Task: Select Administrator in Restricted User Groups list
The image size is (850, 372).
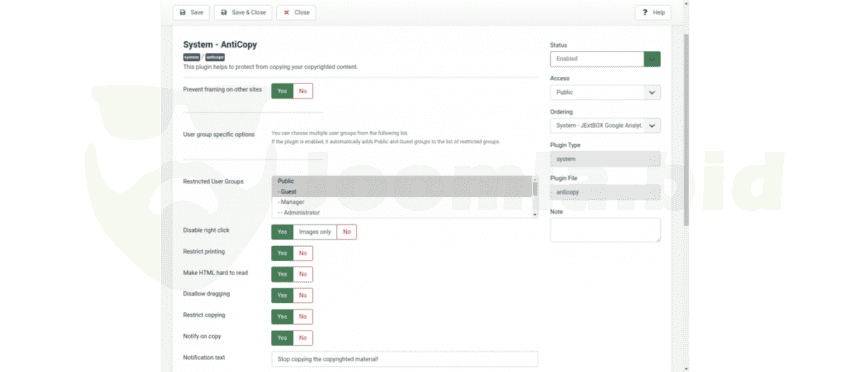Action: coord(402,213)
